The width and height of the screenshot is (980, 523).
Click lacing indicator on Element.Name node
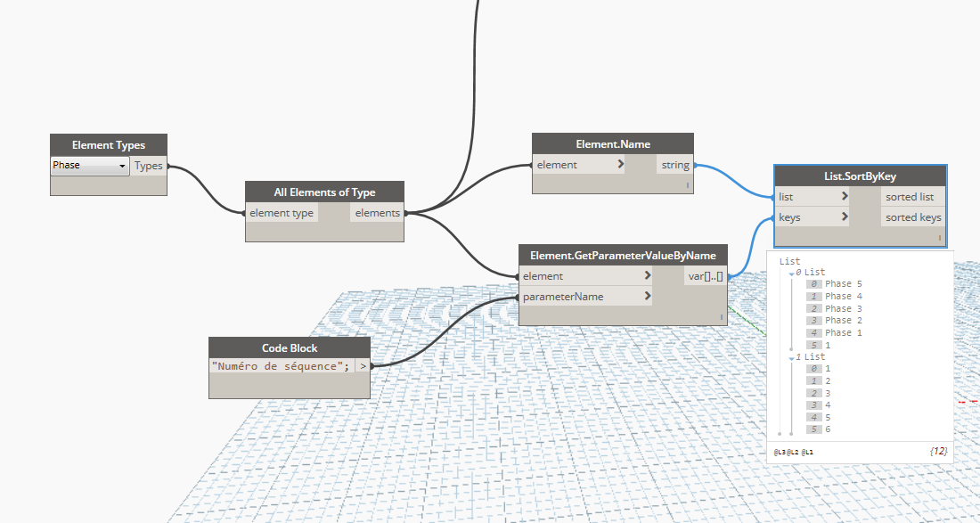688,186
